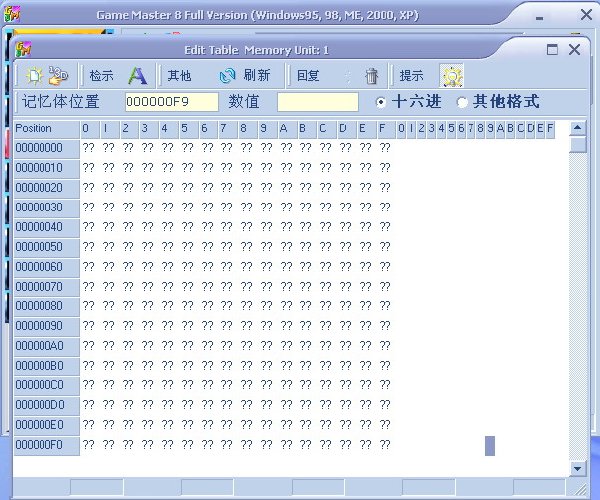This screenshot has height=500, width=600.
Task: Click the large letter A font icon
Action: [137, 76]
